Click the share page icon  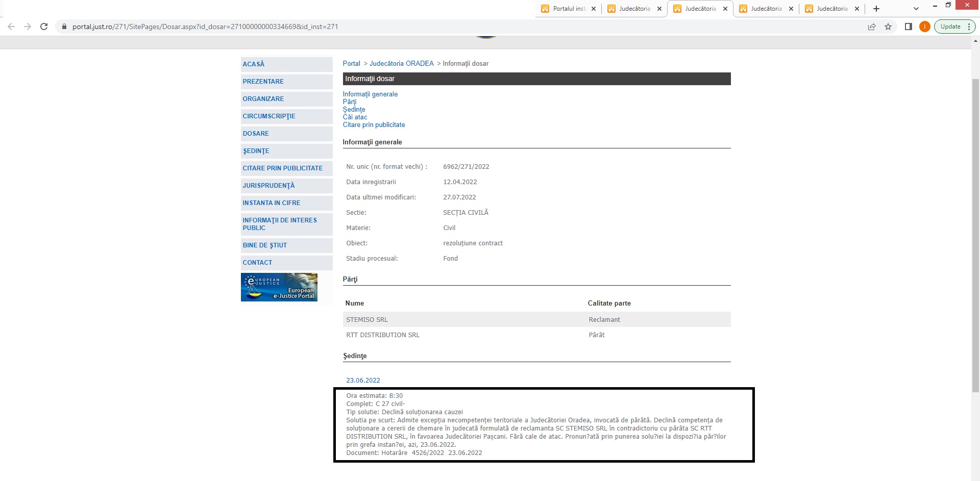coord(872,27)
